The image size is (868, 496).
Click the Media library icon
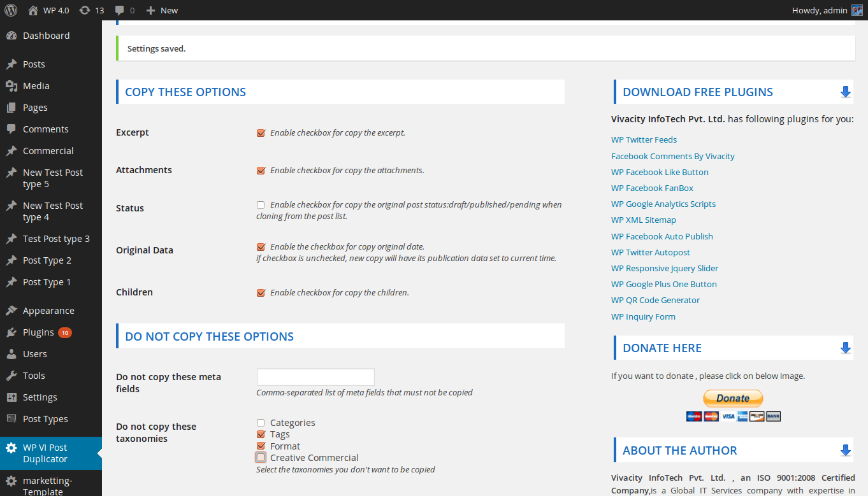point(11,86)
